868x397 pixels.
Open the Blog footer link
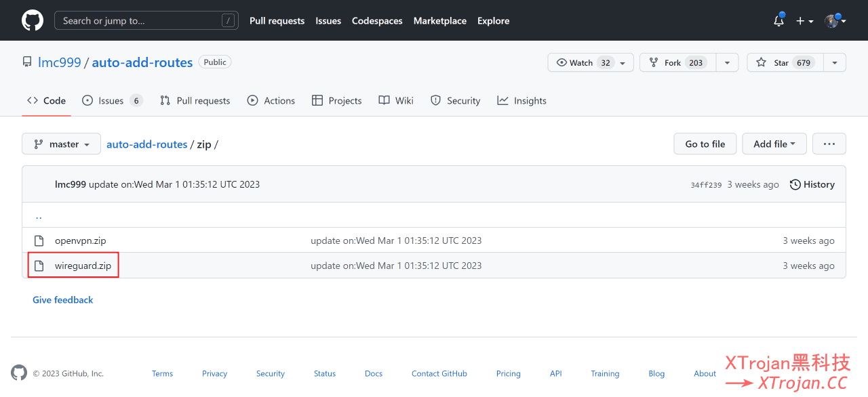656,373
